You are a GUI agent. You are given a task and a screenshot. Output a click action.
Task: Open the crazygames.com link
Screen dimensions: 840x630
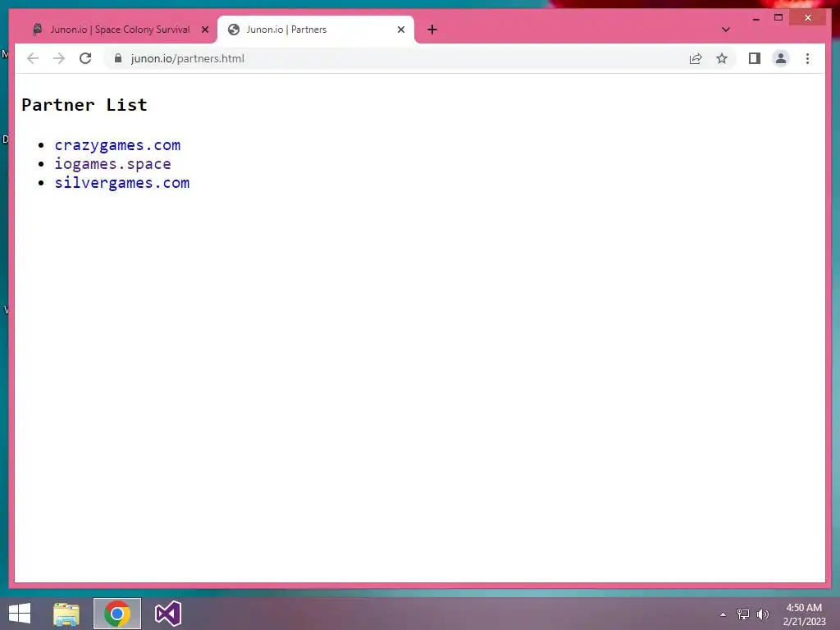[x=117, y=145]
